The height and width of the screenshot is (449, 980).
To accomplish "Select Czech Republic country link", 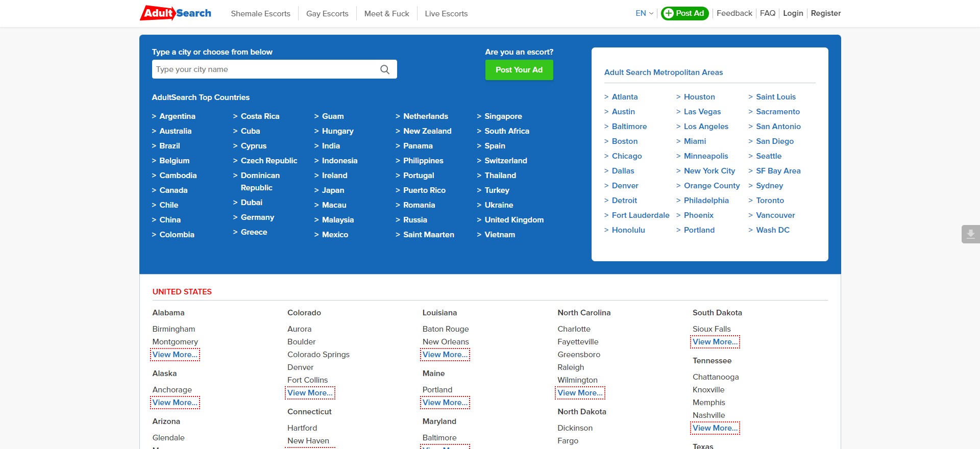I will click(269, 161).
